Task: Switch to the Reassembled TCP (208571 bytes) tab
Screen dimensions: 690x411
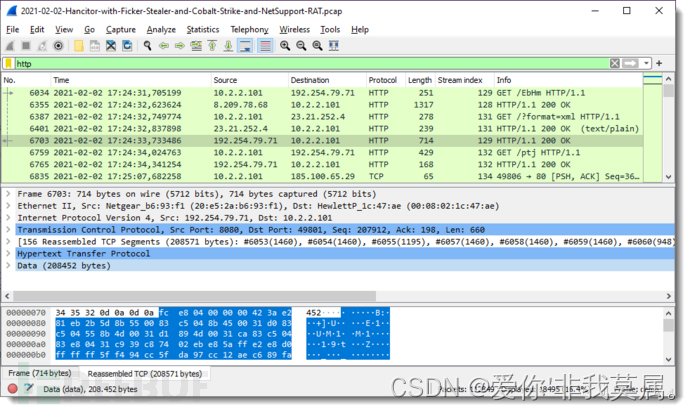Action: [145, 374]
